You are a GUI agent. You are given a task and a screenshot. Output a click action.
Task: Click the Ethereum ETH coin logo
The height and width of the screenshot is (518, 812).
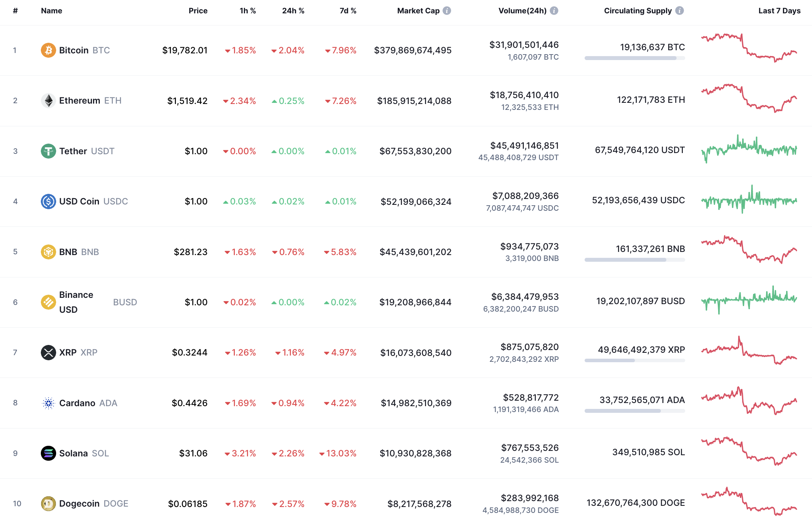pos(48,100)
